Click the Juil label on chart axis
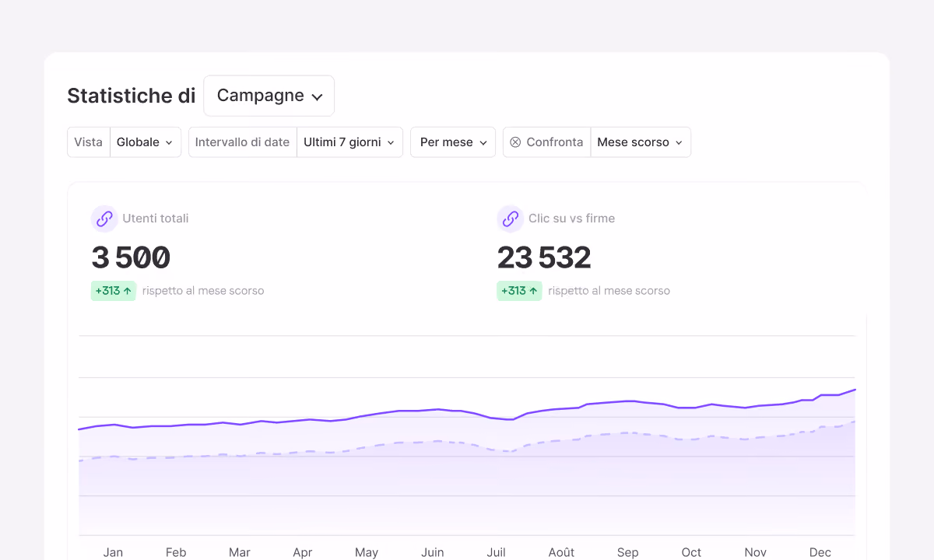 (496, 552)
